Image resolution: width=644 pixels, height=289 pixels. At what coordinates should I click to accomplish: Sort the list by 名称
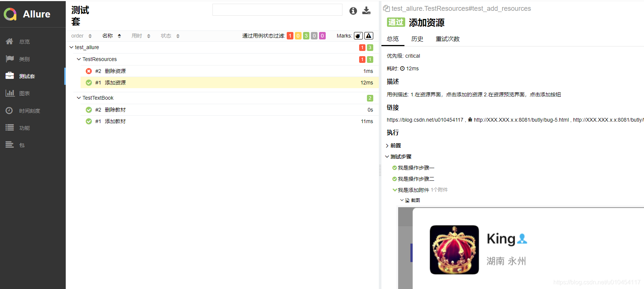pos(112,36)
